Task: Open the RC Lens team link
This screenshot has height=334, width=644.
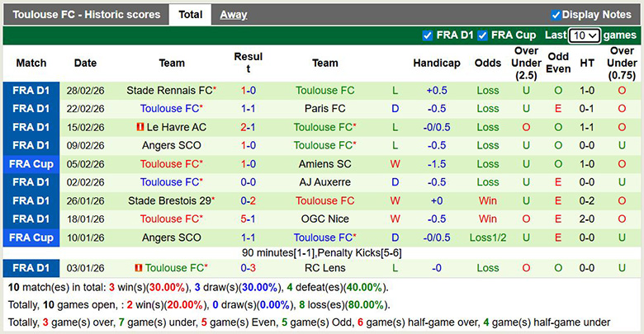Action: 324,268
